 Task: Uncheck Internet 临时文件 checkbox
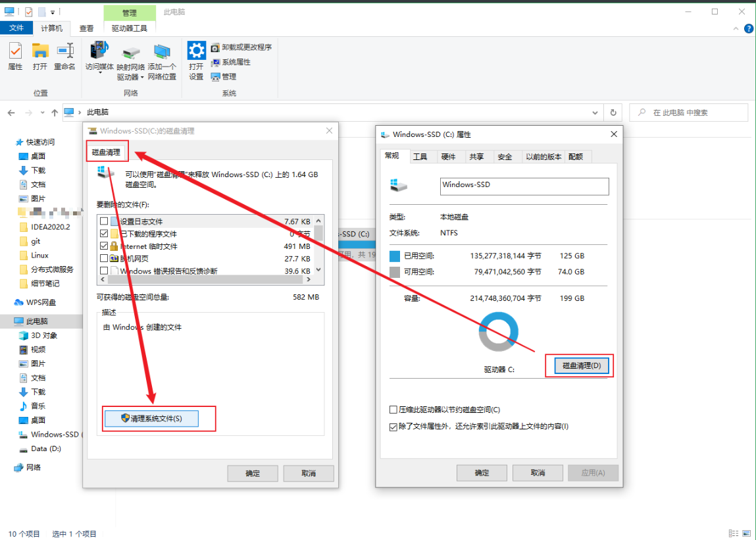click(x=104, y=246)
